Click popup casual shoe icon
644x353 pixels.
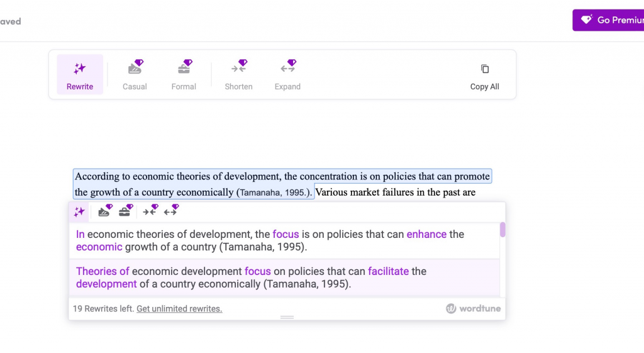pos(105,210)
